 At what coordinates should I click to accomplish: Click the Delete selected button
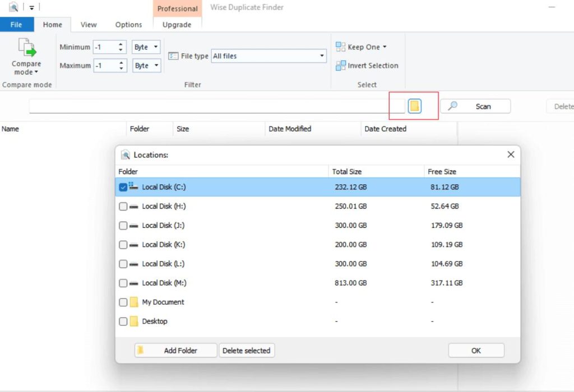click(x=247, y=351)
